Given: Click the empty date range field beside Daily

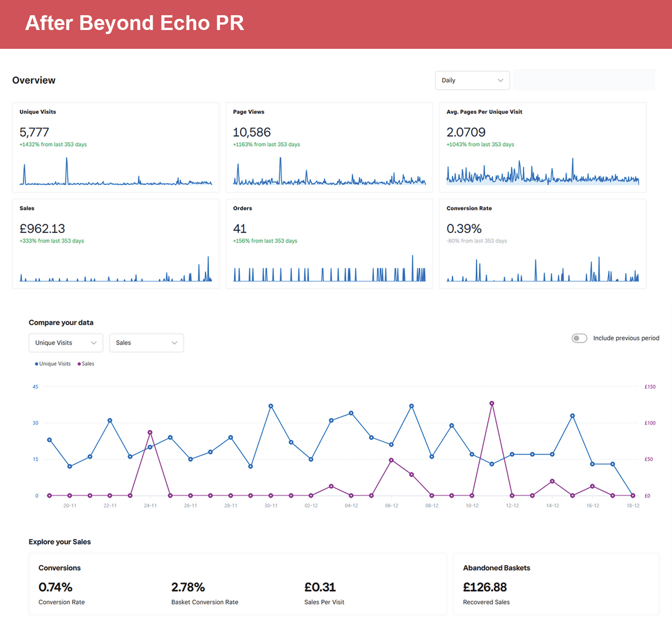Looking at the screenshot, I should tap(584, 80).
